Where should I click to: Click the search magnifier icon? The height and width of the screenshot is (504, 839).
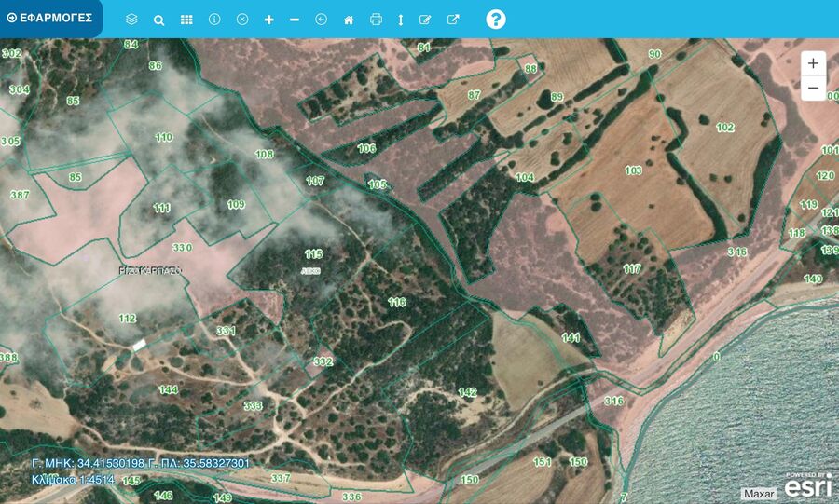158,20
